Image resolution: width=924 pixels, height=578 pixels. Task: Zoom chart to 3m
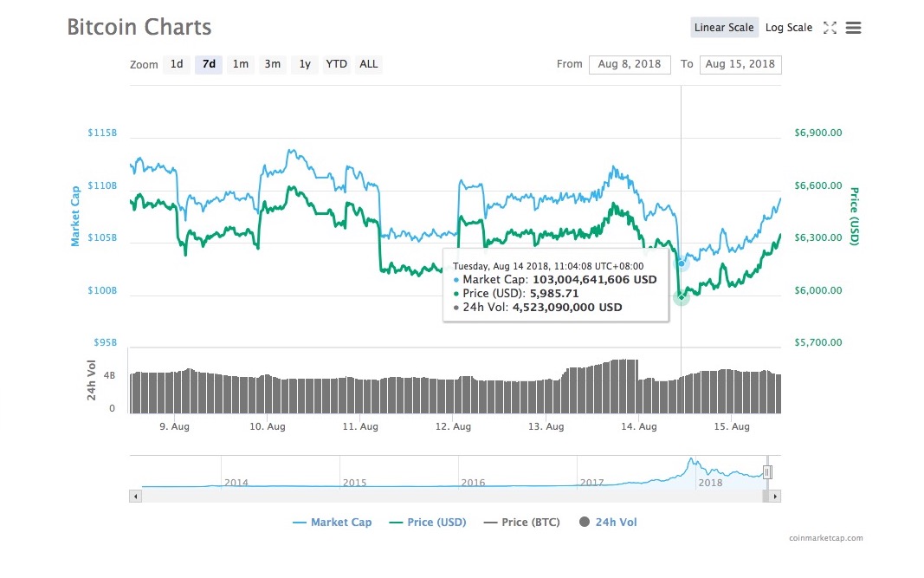click(x=272, y=64)
